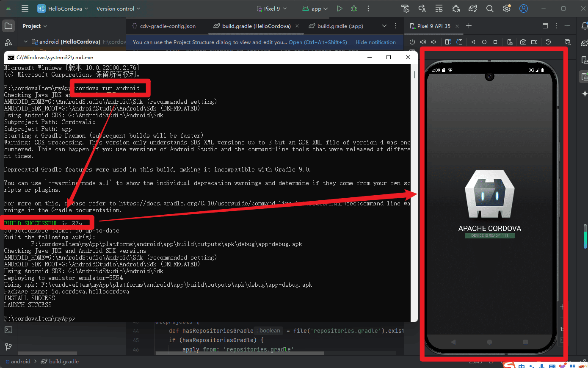The height and width of the screenshot is (368, 588).
Task: Toggle the Terminal tool window
Action: click(x=8, y=330)
